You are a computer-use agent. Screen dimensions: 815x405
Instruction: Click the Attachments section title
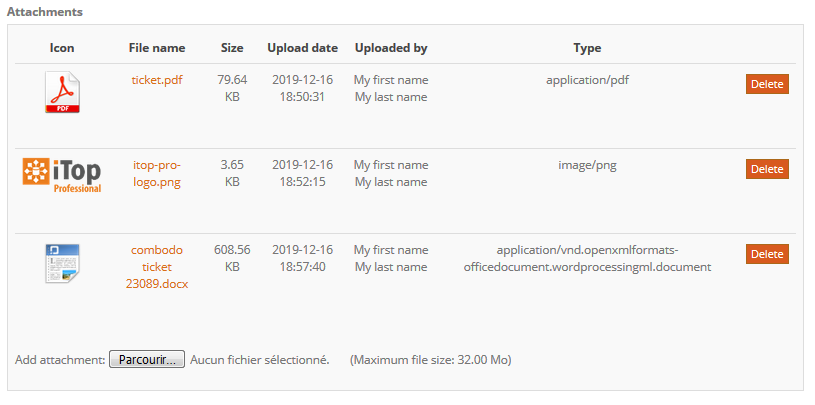45,12
